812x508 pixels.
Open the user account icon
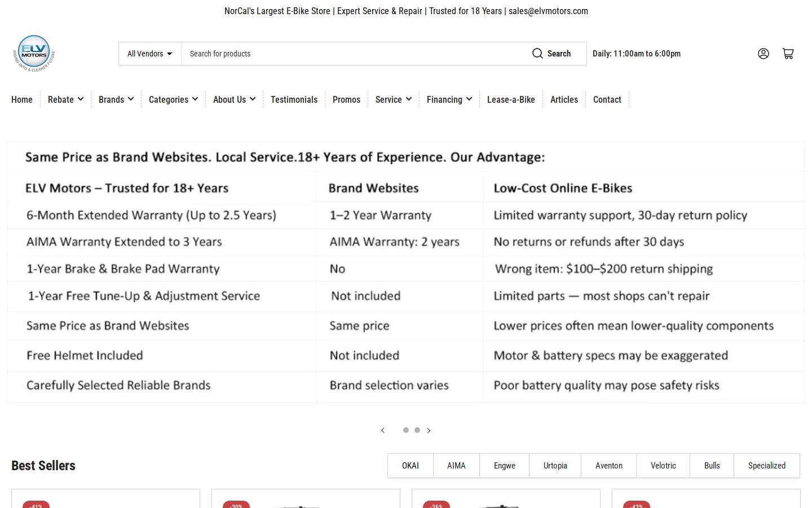coord(764,54)
